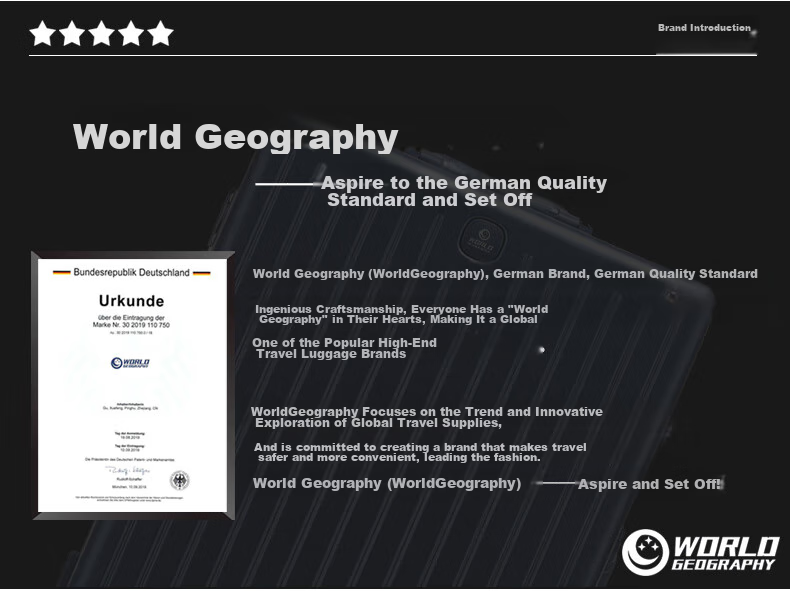Click 'Marke Nr. 30 2019 110 750' text
The height and width of the screenshot is (591, 790).
[131, 325]
